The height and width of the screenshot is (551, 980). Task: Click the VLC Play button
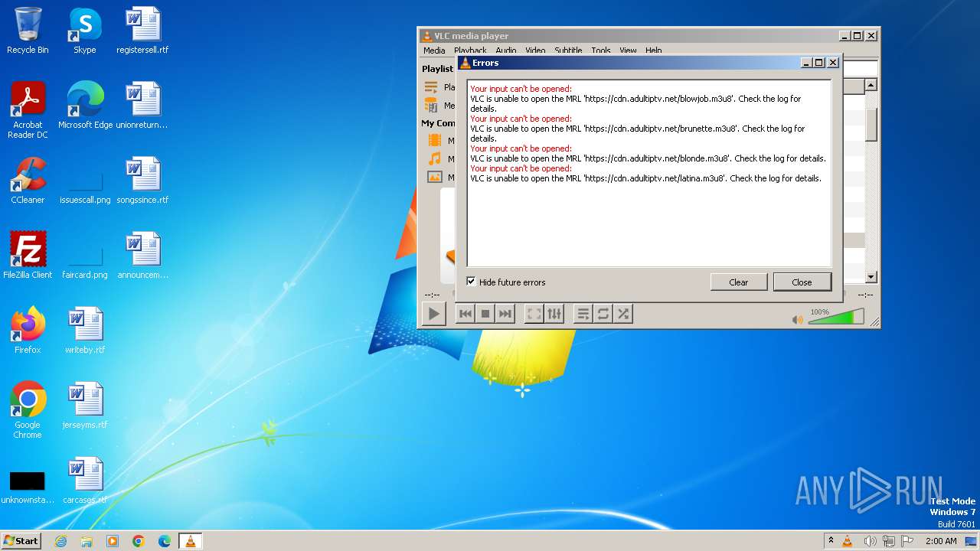434,313
